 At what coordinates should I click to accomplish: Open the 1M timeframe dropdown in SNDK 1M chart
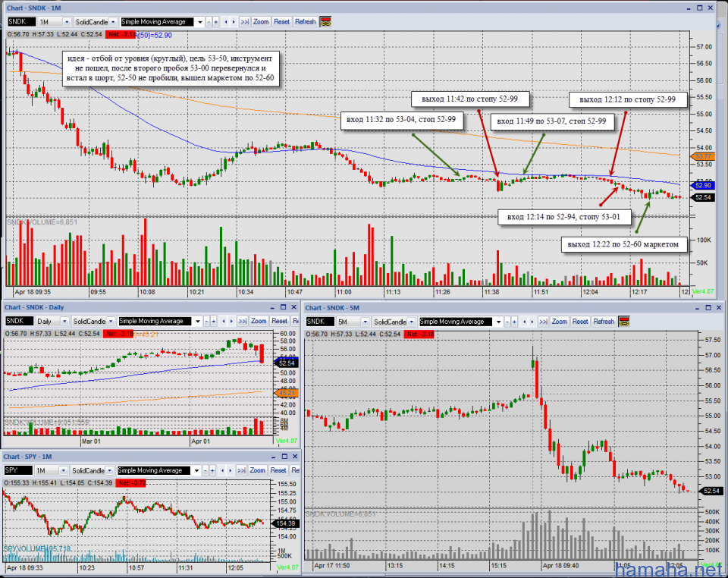coord(67,22)
